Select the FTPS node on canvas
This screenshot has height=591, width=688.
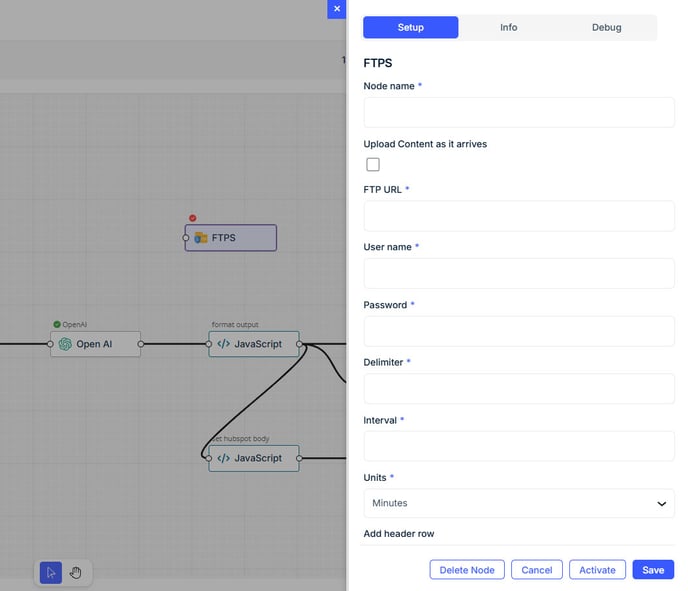coord(231,238)
